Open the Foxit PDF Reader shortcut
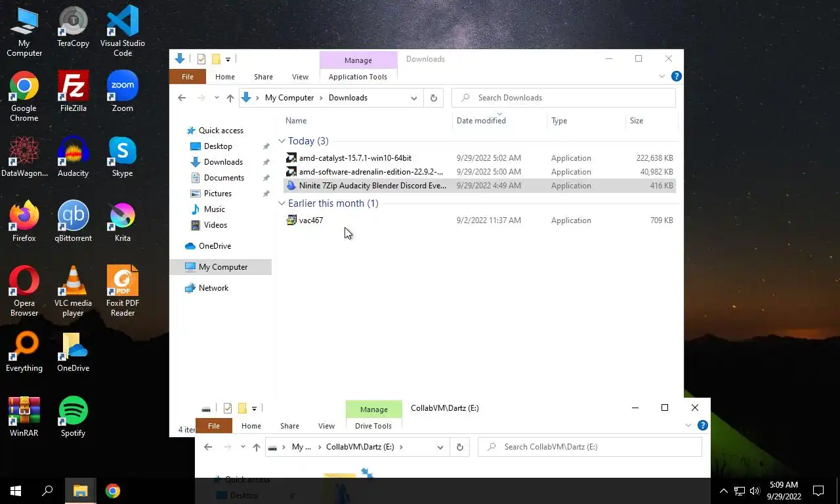Screen dimensions: 840x504 (x=123, y=291)
